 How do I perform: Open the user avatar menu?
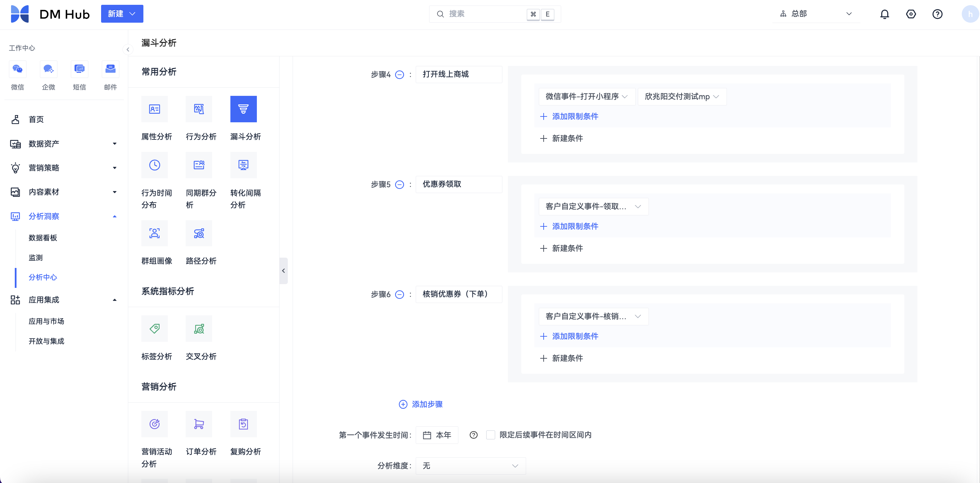point(970,14)
